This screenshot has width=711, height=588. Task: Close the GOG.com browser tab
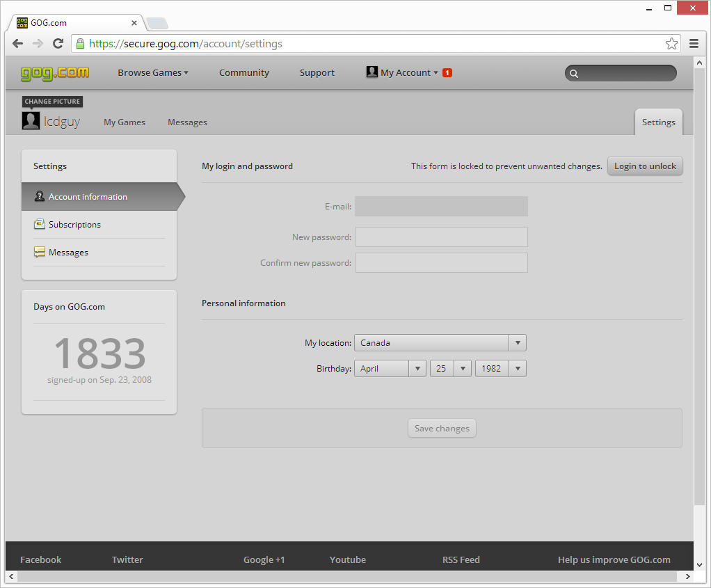coord(134,23)
